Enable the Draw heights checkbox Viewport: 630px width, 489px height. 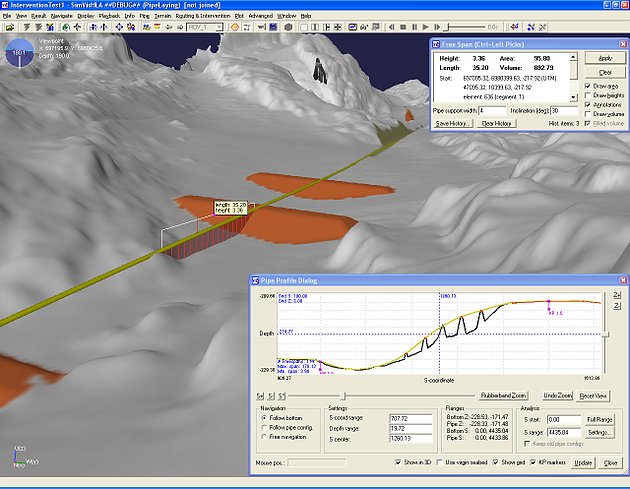tap(588, 93)
